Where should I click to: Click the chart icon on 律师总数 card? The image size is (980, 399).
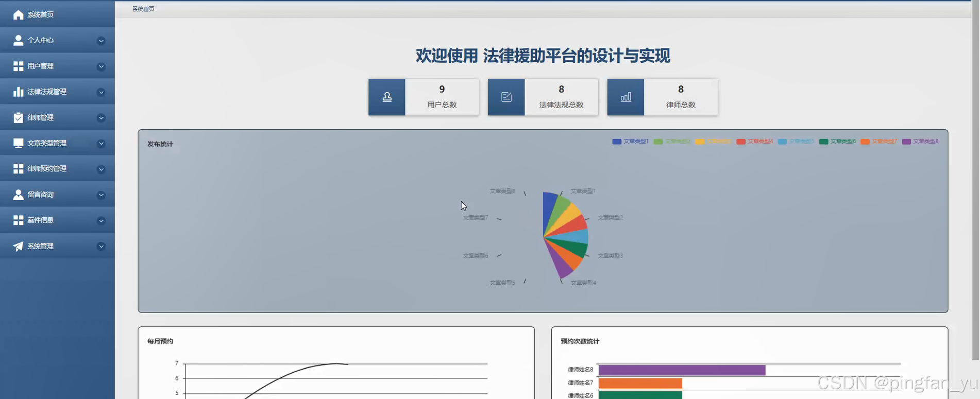coord(626,97)
